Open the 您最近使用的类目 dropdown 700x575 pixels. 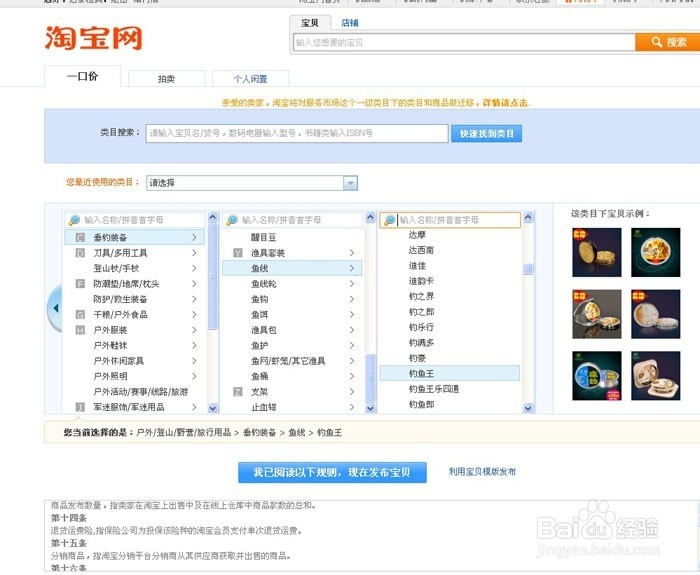tap(252, 183)
